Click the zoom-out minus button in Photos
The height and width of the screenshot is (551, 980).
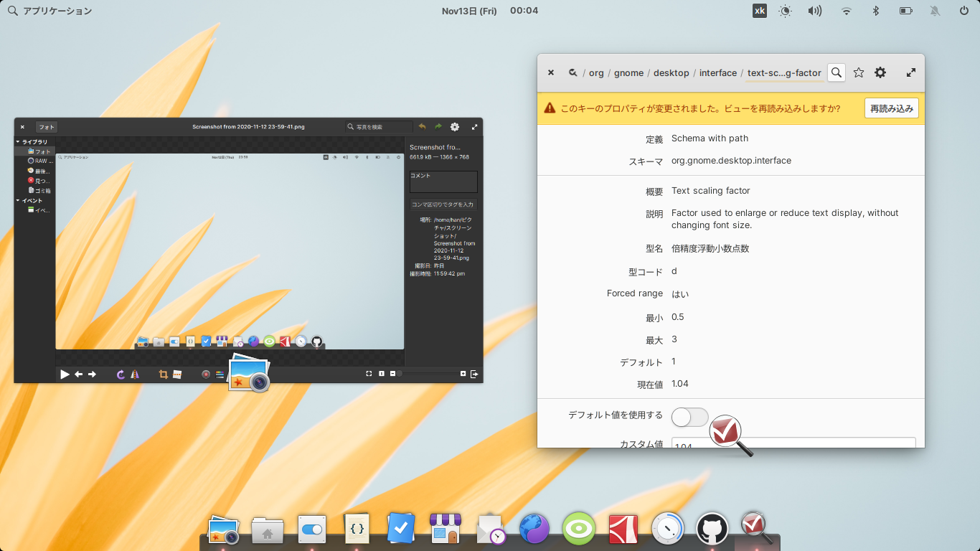393,374
